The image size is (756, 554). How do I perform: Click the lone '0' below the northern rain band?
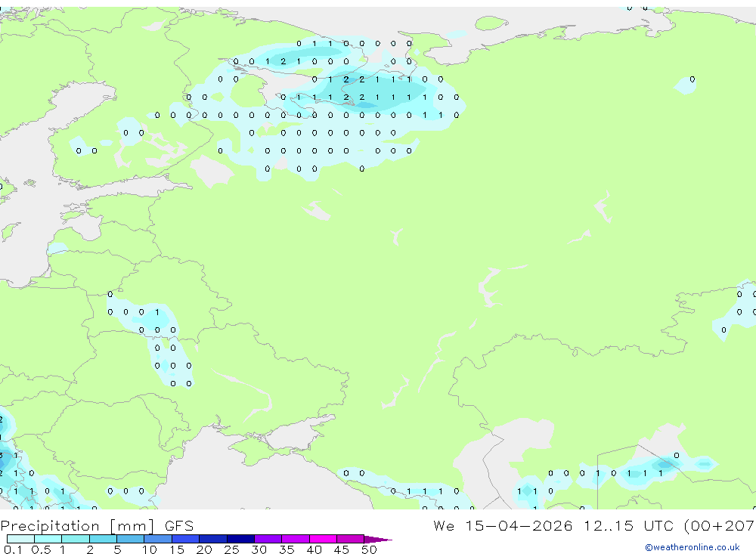(361, 169)
